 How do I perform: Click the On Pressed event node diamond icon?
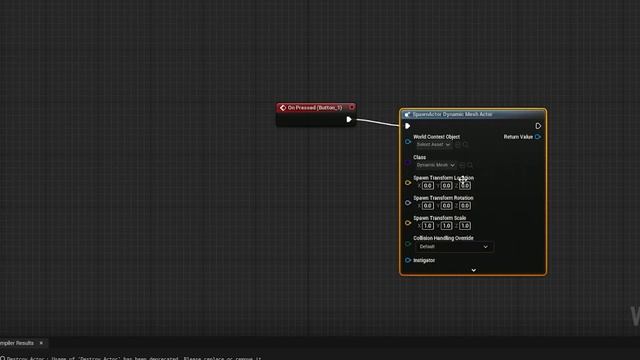(x=283, y=108)
